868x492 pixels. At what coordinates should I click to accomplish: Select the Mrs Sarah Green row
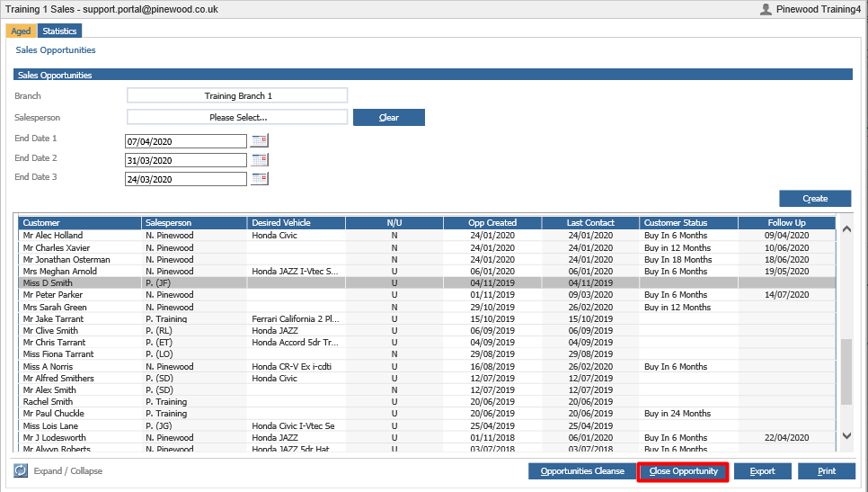click(427, 307)
